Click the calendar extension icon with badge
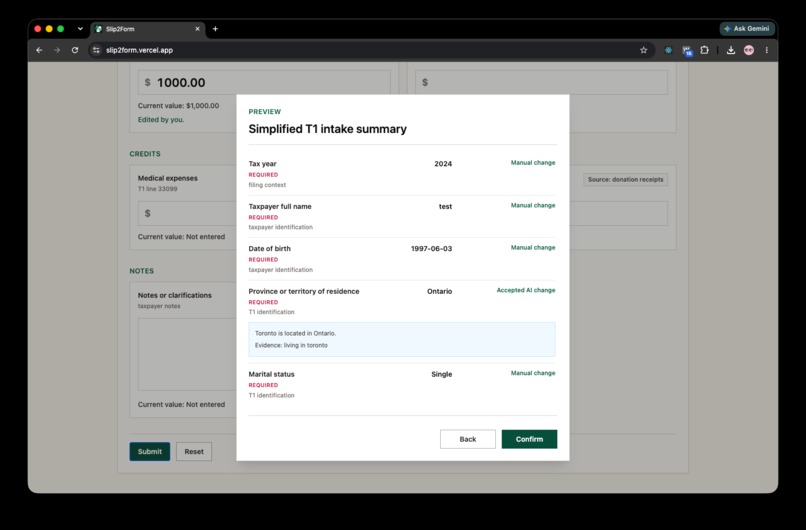This screenshot has width=806, height=530. [687, 50]
